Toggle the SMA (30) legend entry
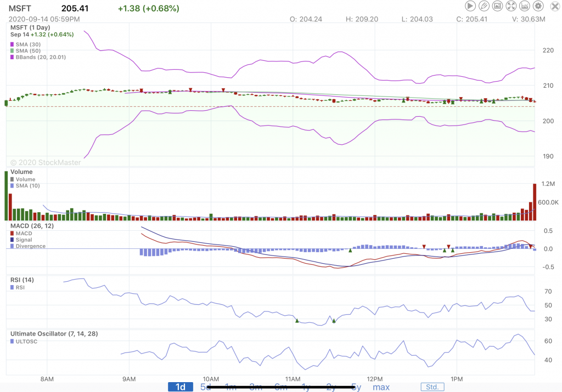The image size is (562, 392). (x=27, y=44)
